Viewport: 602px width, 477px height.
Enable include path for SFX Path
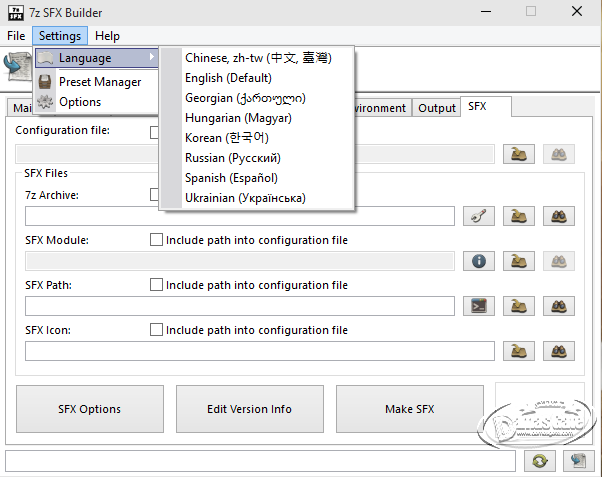click(x=156, y=285)
